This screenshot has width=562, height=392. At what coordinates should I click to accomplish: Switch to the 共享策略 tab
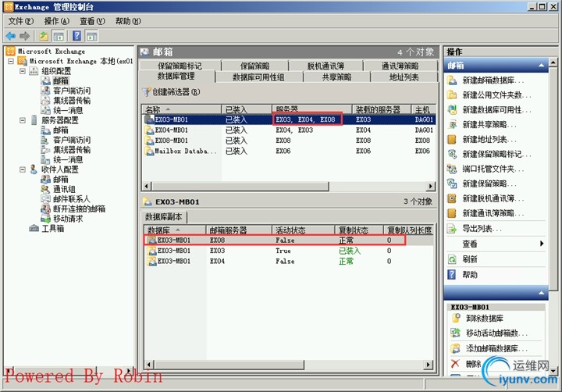point(336,77)
